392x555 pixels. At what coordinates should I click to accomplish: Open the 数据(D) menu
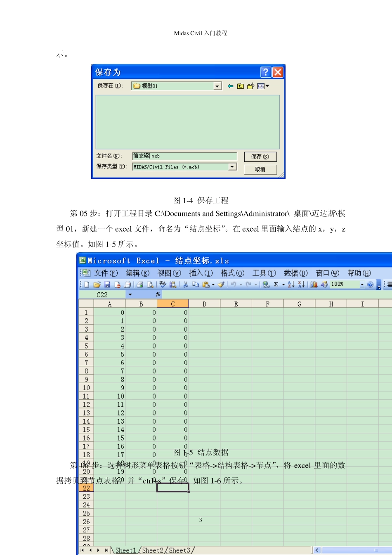pyautogui.click(x=296, y=273)
